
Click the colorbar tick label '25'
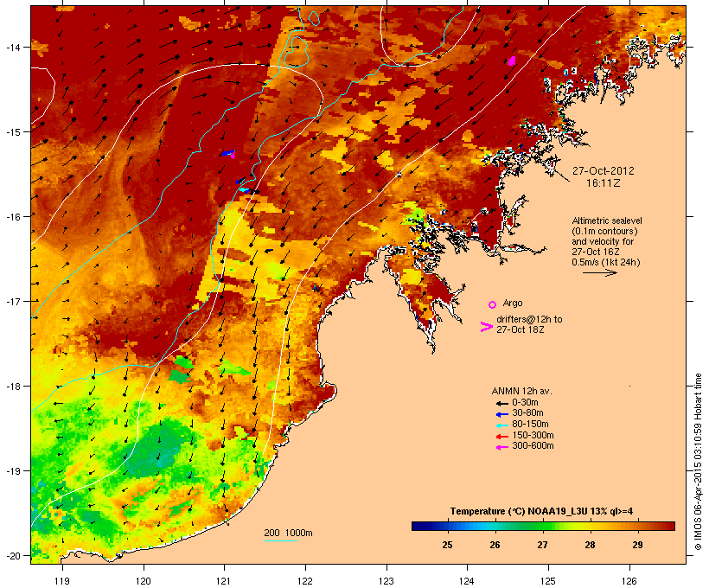click(447, 545)
